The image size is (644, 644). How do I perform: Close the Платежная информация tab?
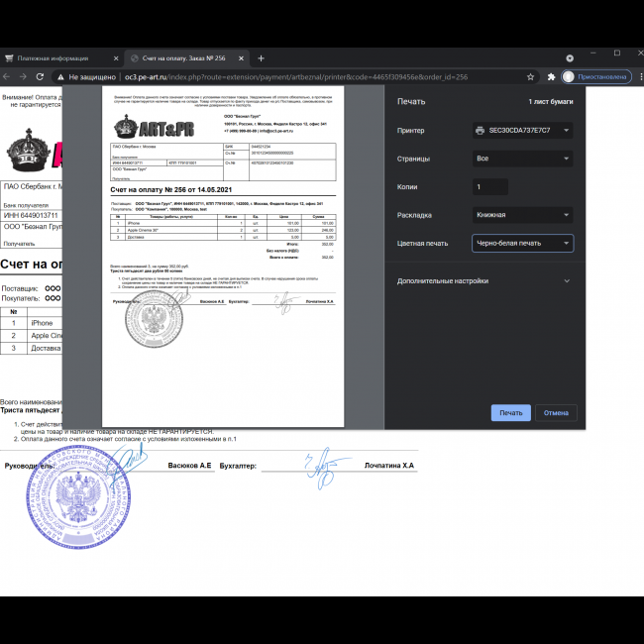pos(117,58)
